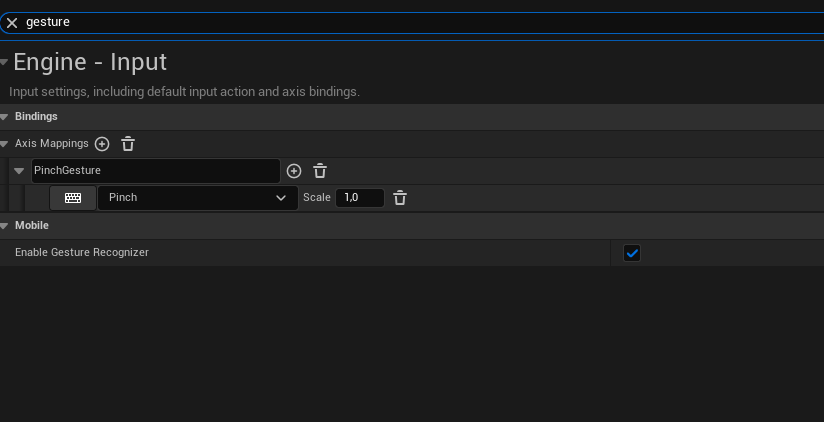Collapse the Engine - Input category arrow
824x422 pixels.
pyautogui.click(x=4, y=63)
